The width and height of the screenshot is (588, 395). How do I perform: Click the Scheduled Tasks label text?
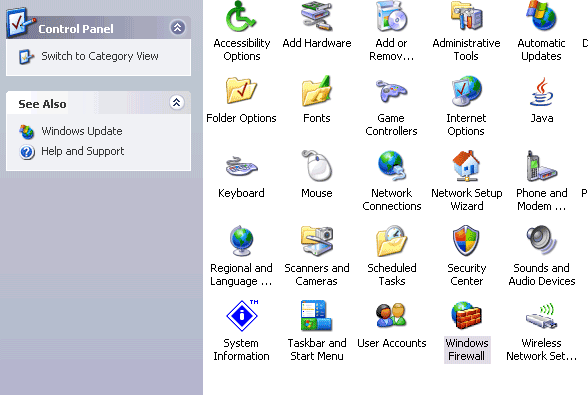tap(392, 275)
